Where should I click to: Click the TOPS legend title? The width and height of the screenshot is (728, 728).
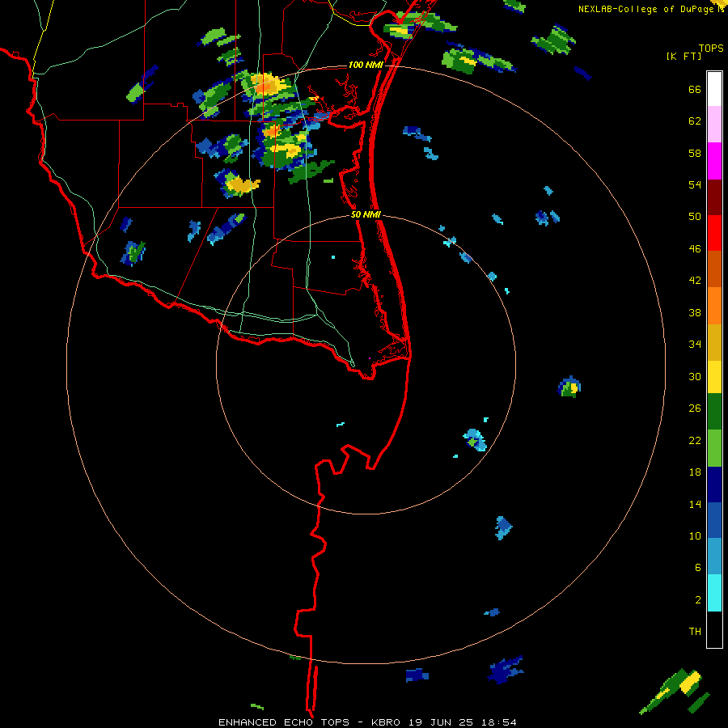(x=711, y=49)
